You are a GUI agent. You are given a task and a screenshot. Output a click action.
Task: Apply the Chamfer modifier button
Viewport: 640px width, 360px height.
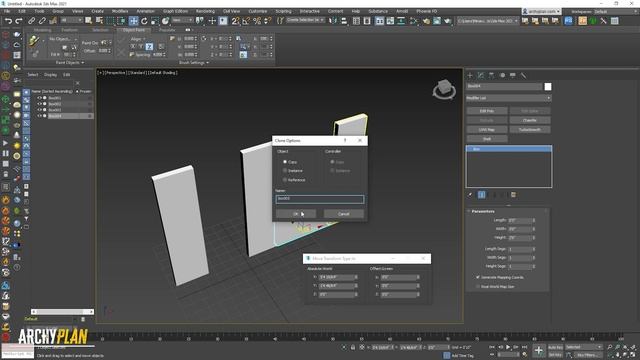[x=530, y=120]
